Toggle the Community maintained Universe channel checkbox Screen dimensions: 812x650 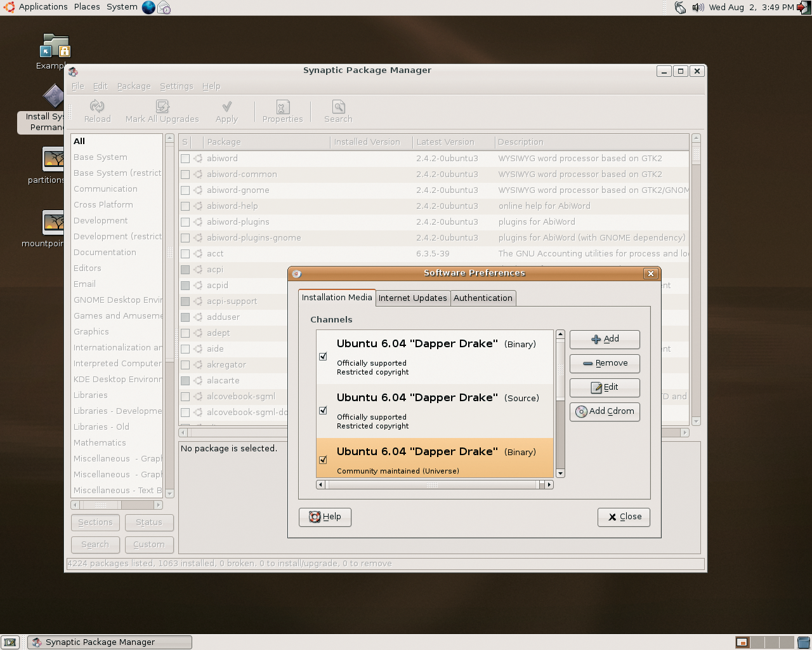click(323, 460)
